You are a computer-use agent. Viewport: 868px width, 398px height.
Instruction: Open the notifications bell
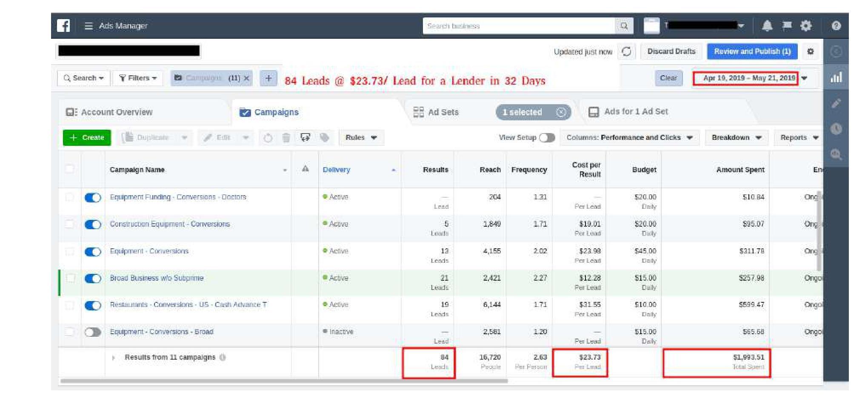(767, 26)
